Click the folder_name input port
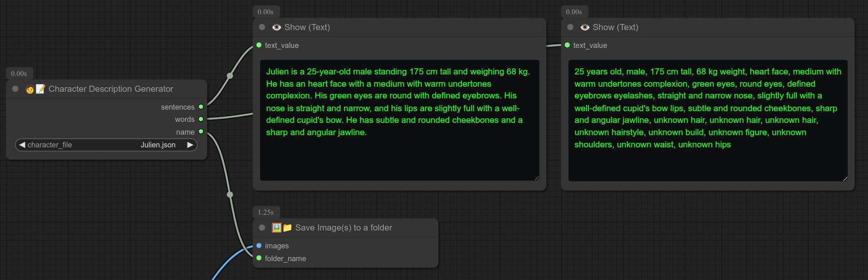Screen dimensions: 868x280 click(259, 258)
